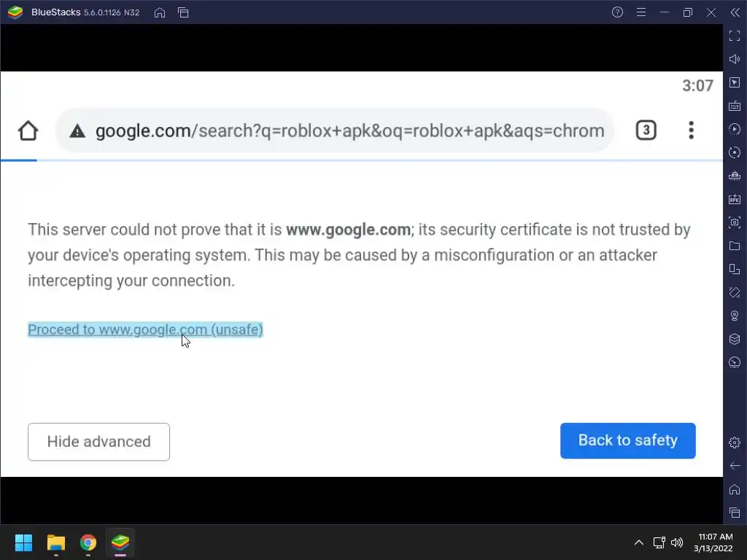Screen dimensions: 747x560
Task: Click the memory trim icon
Action: coord(734,176)
